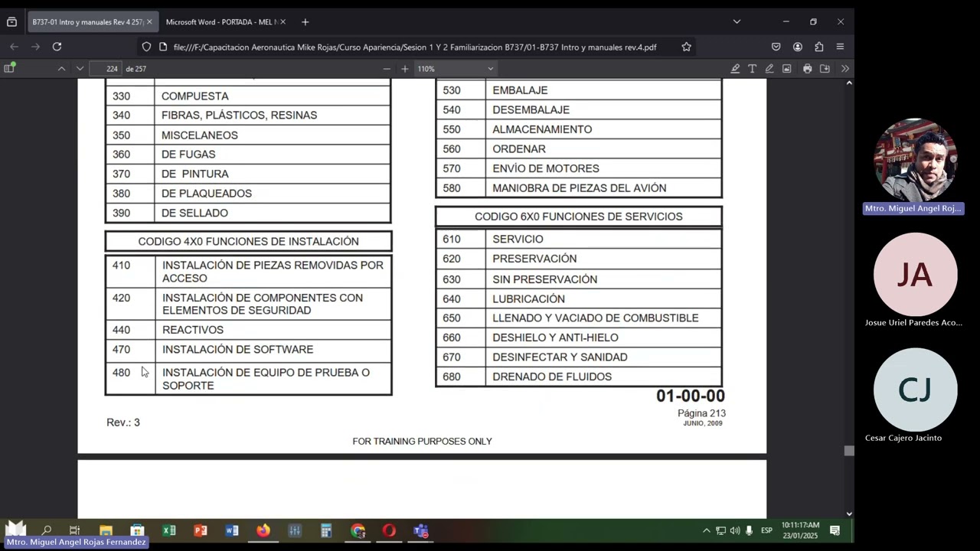The height and width of the screenshot is (551, 980).
Task: Switch to Microsoft Word - PORTADA tab
Action: [220, 22]
